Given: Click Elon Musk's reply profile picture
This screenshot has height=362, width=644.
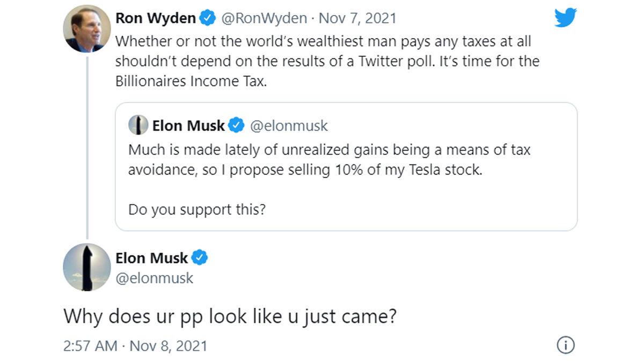Looking at the screenshot, I should 87,267.
